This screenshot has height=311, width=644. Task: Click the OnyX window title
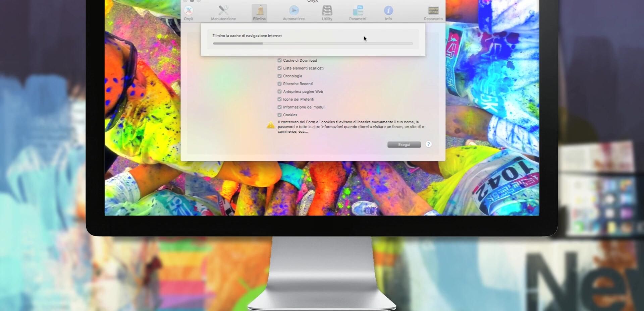tap(313, 1)
